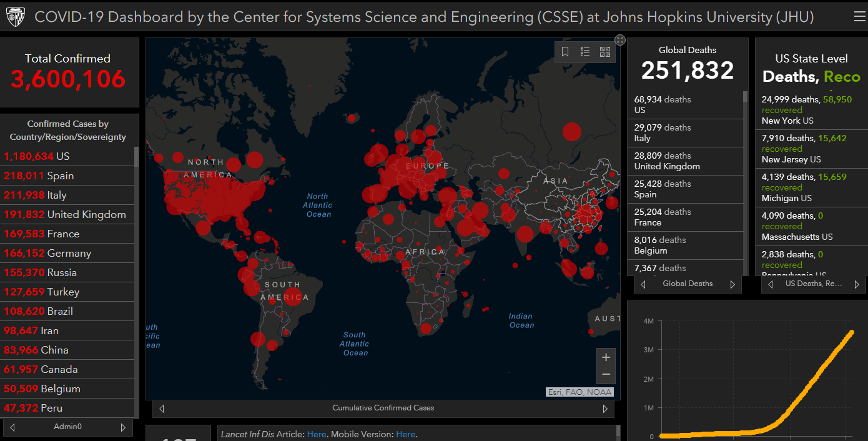The width and height of the screenshot is (868, 441).
Task: Select Canada in confirmed cases list
Action: coord(67,369)
